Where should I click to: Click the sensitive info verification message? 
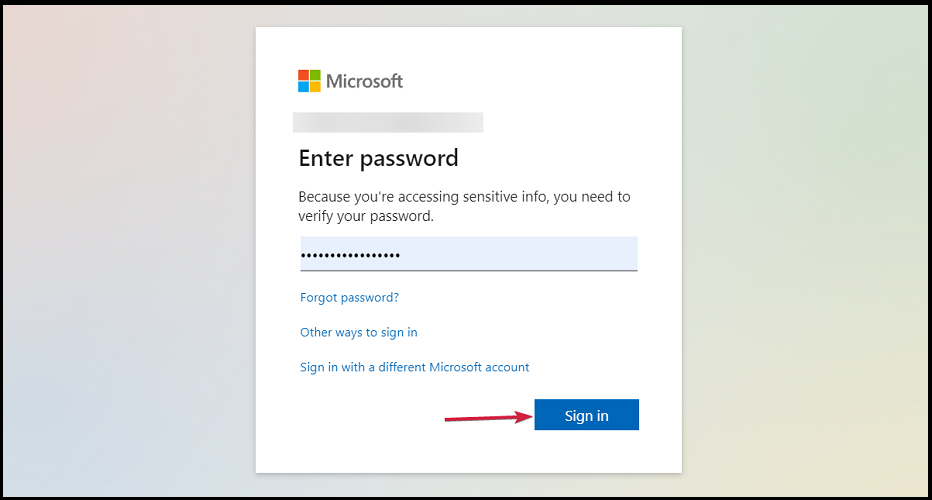464,206
